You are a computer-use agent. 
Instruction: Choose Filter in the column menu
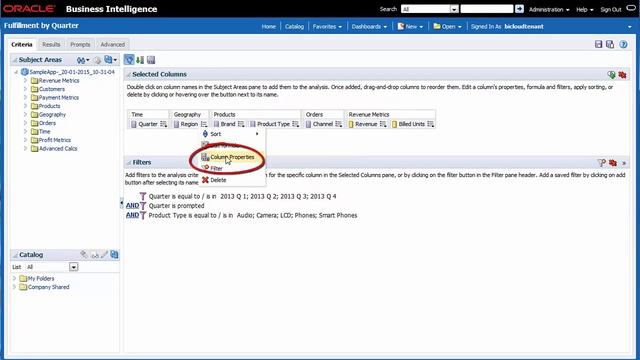(x=231, y=168)
